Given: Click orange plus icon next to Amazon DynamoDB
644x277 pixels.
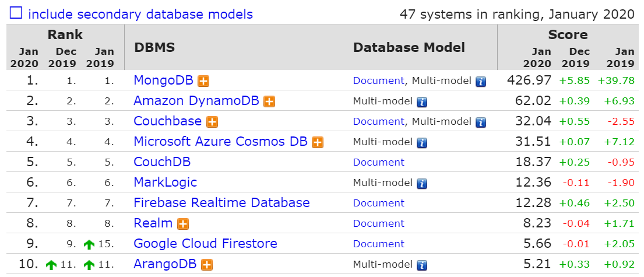Looking at the screenshot, I should [x=269, y=101].
